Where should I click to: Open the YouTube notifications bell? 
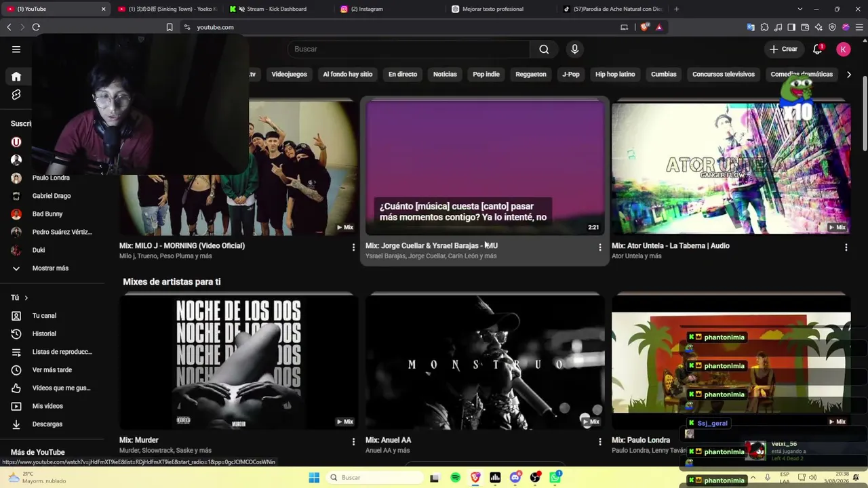point(818,49)
